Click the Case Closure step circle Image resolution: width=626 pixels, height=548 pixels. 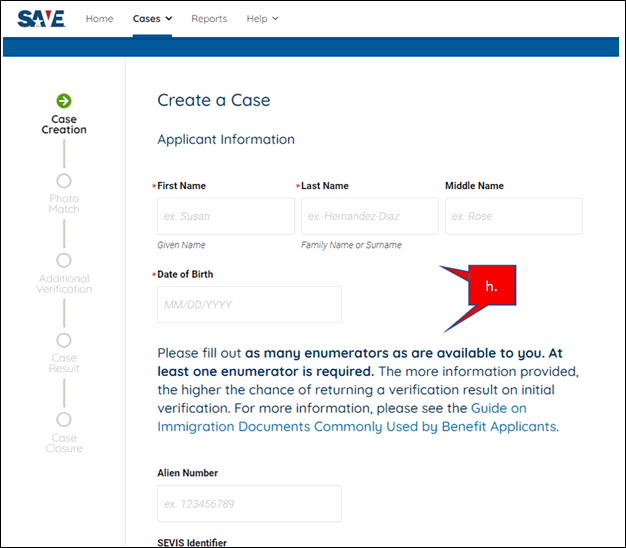click(x=64, y=419)
